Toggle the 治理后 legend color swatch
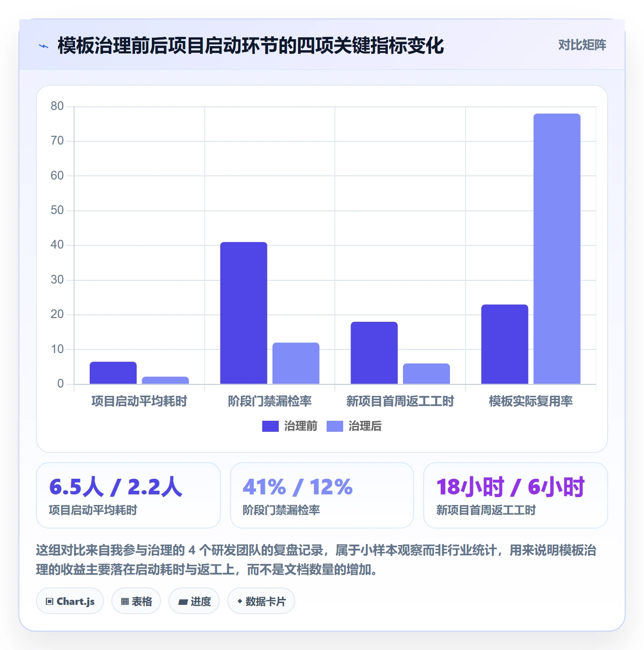 click(335, 426)
